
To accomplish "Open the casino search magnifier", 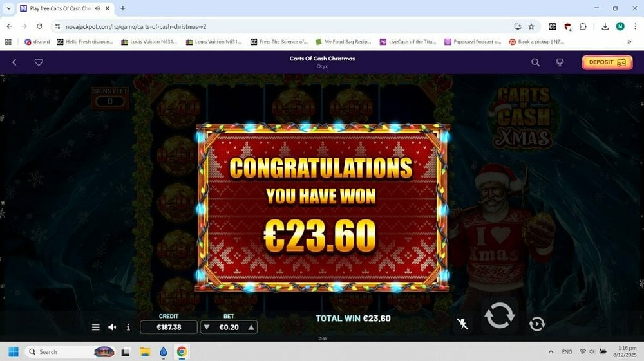I will point(535,62).
